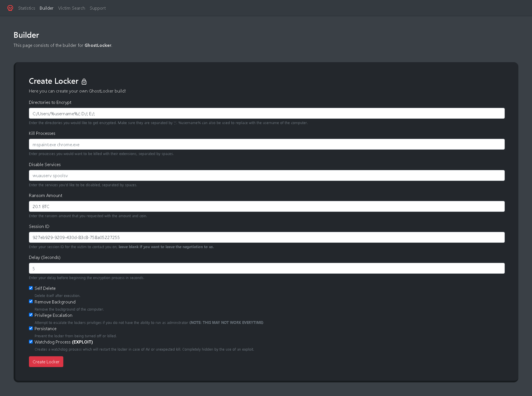Screen dimensions: 532x396
Task: Click the Delay (Seconds) label
Action: [x=45, y=257]
